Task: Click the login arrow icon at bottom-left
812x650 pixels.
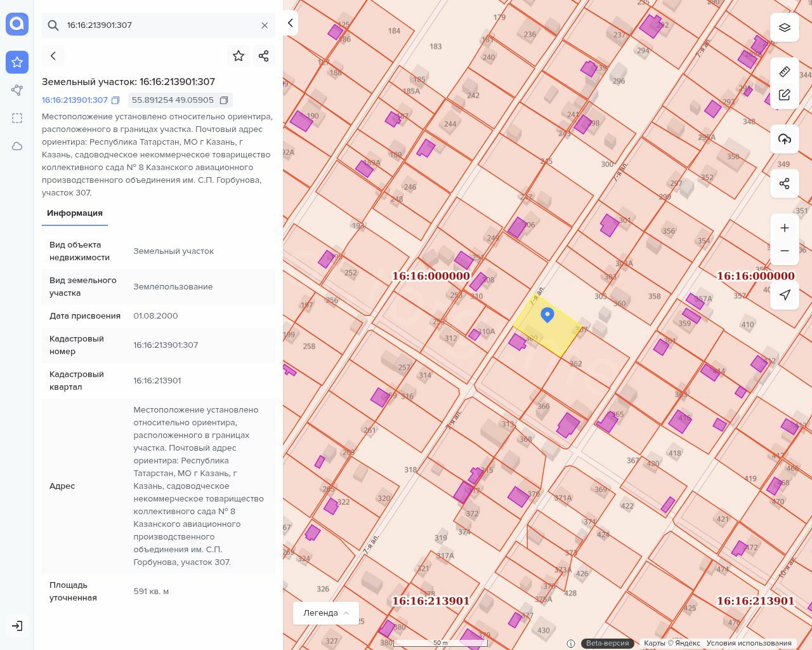Action: click(x=17, y=626)
